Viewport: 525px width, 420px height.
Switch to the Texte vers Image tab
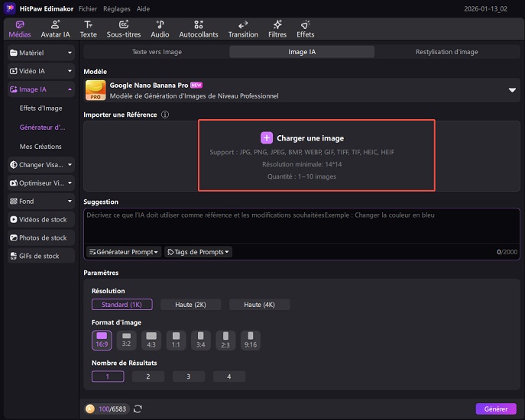pyautogui.click(x=157, y=52)
